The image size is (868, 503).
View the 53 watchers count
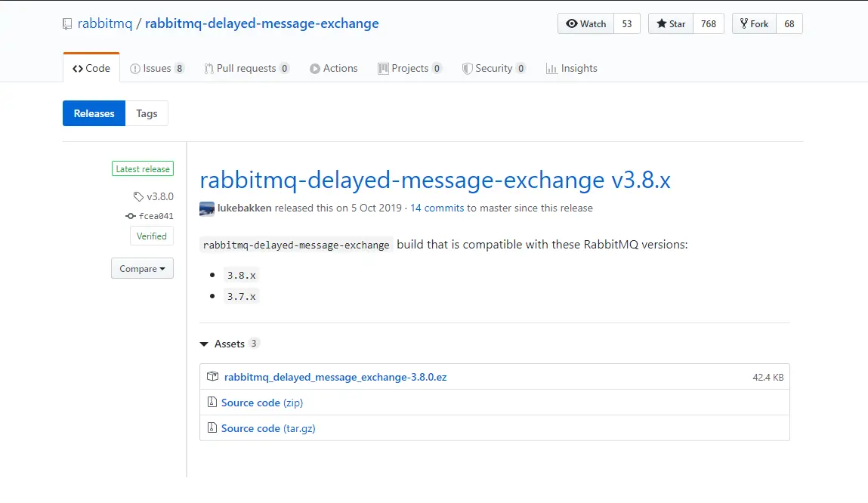pyautogui.click(x=627, y=24)
